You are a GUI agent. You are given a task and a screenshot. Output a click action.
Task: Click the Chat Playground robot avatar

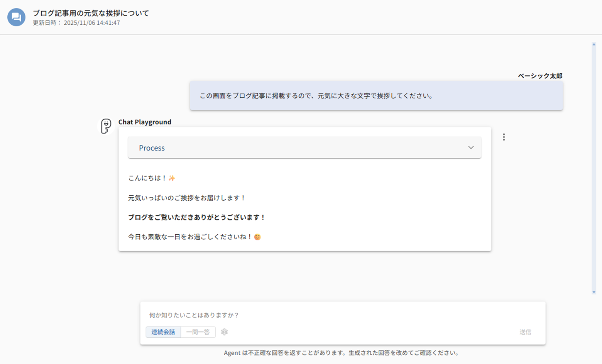(105, 127)
